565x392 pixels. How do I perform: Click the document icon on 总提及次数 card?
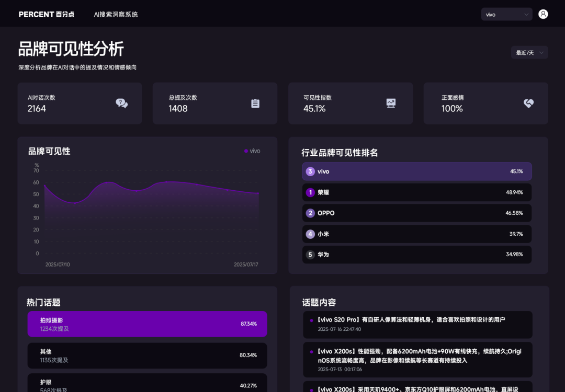pos(255,103)
